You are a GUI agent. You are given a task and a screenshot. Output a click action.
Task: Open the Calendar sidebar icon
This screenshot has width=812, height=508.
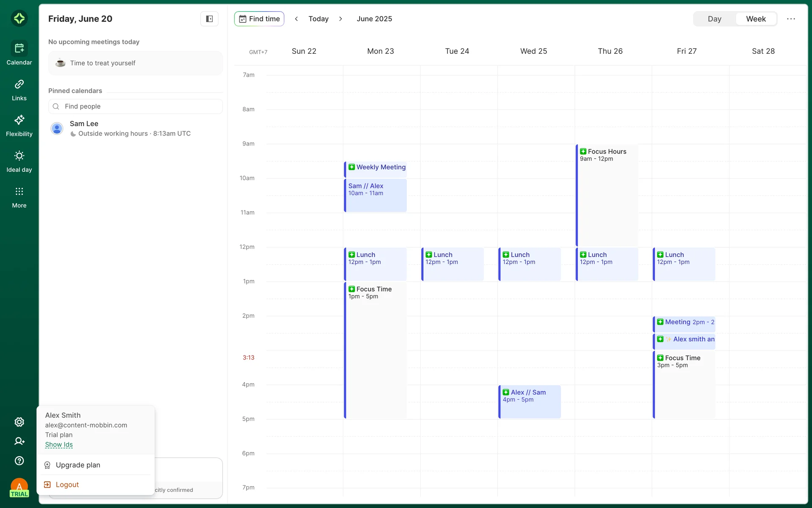[19, 49]
